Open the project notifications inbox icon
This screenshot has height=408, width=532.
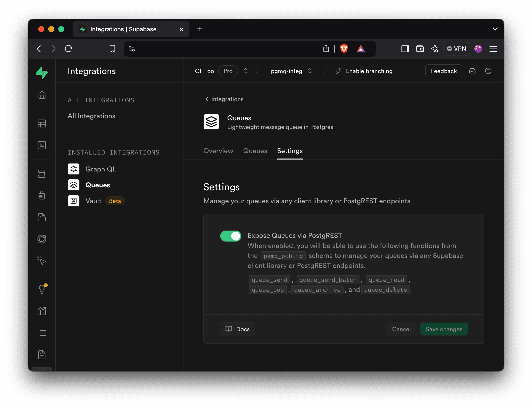pos(472,71)
